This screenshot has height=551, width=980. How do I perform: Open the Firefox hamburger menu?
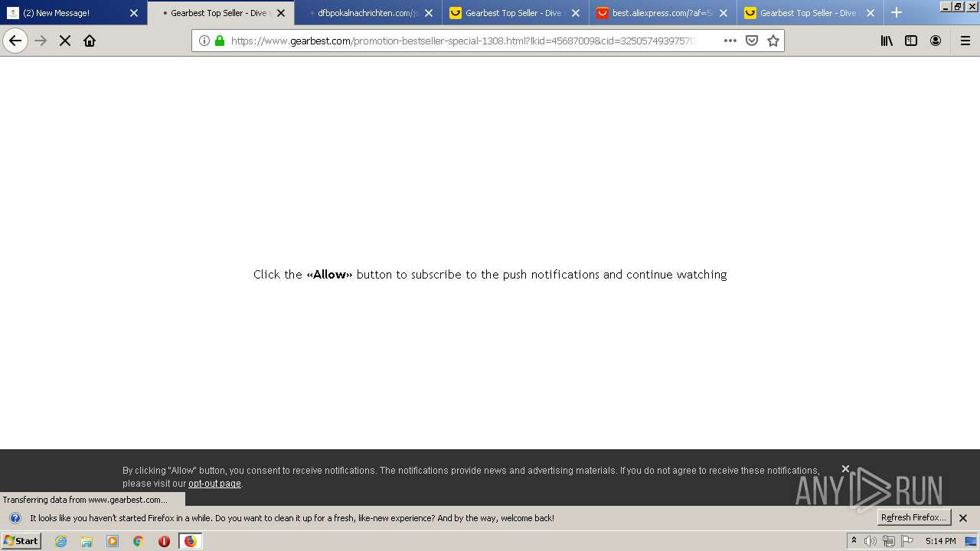click(x=965, y=41)
